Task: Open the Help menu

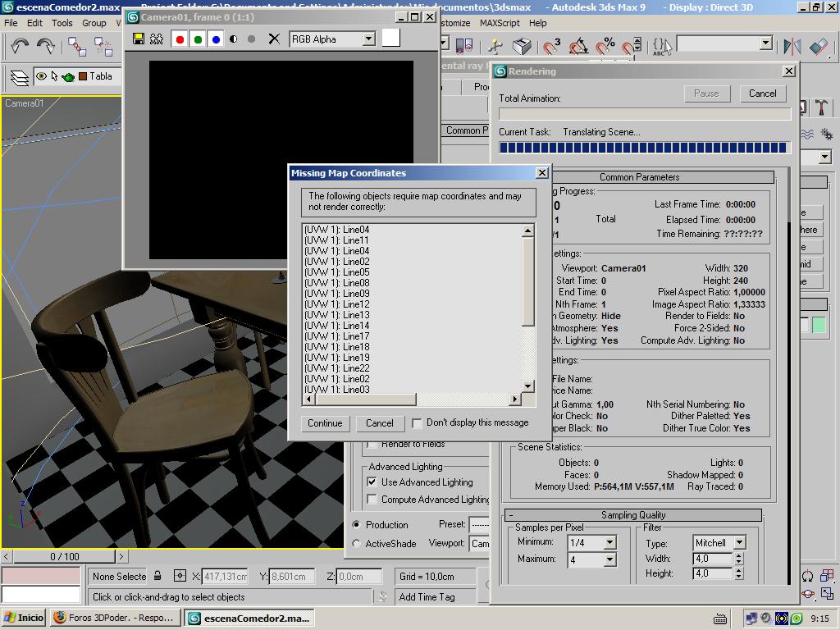Action: tap(538, 23)
